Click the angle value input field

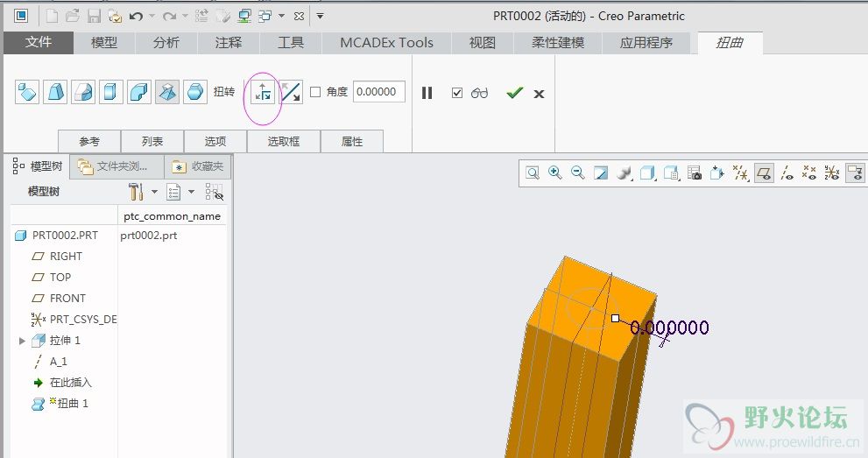tap(379, 92)
